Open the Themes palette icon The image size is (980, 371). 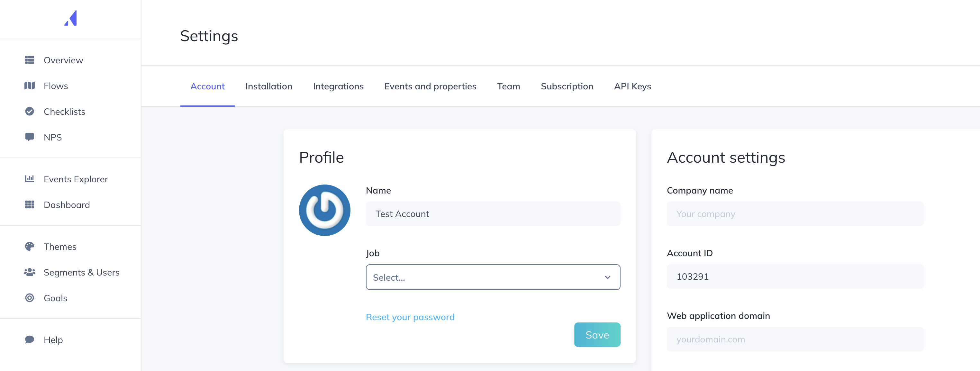click(x=30, y=247)
